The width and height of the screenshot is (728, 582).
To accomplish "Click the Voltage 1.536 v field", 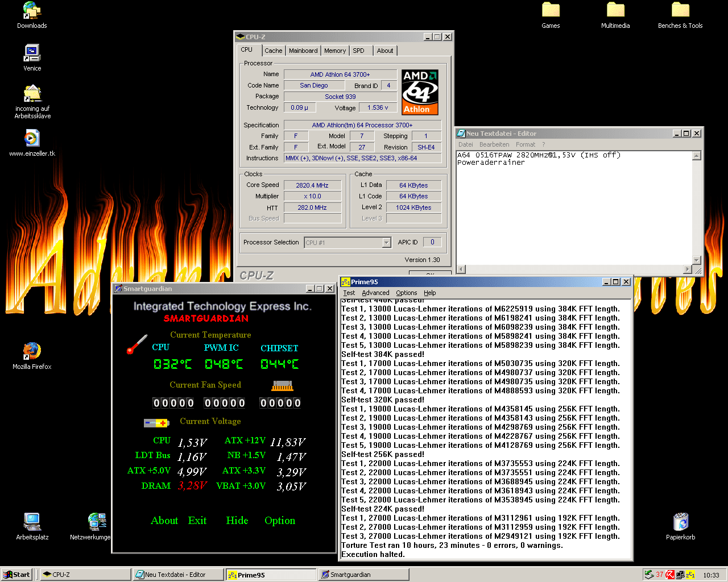I will pyautogui.click(x=378, y=107).
